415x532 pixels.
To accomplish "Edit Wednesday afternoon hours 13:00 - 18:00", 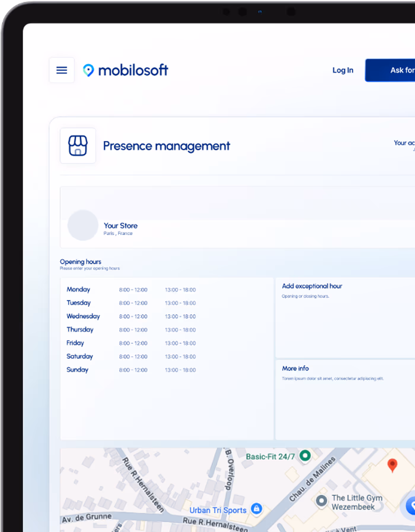I will pyautogui.click(x=180, y=316).
